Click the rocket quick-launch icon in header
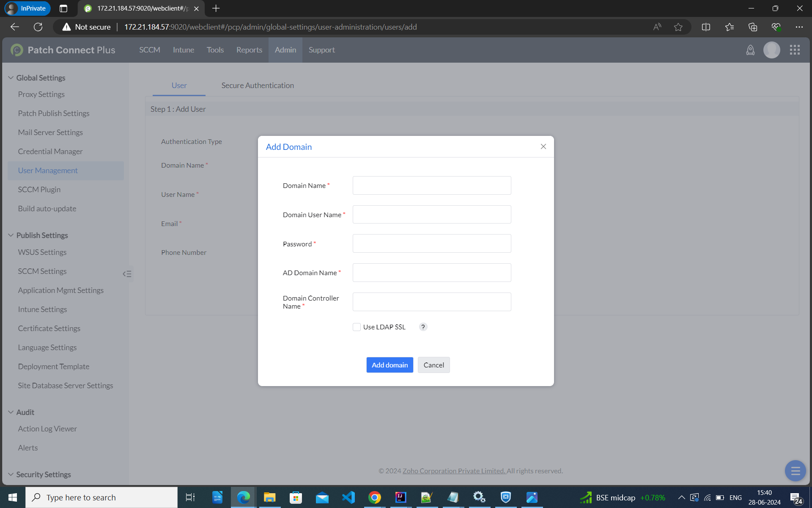The image size is (812, 508). [x=750, y=50]
